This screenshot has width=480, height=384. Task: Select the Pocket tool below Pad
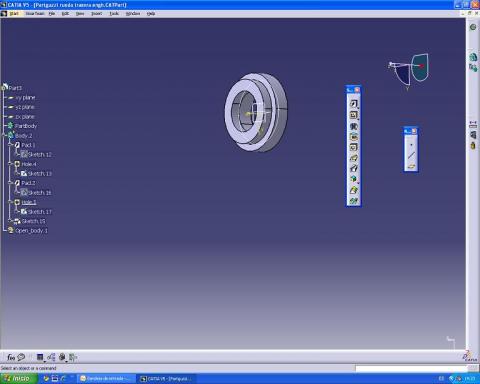353,115
